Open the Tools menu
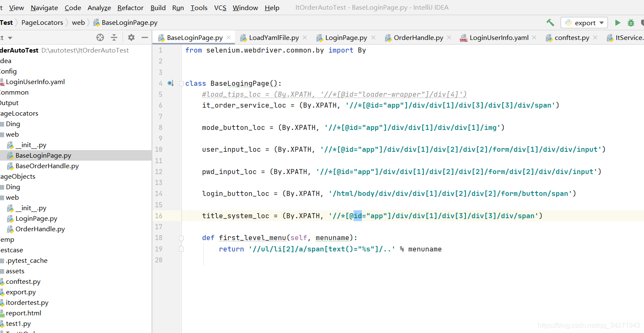Viewport: 644px width, 333px height. (x=199, y=8)
